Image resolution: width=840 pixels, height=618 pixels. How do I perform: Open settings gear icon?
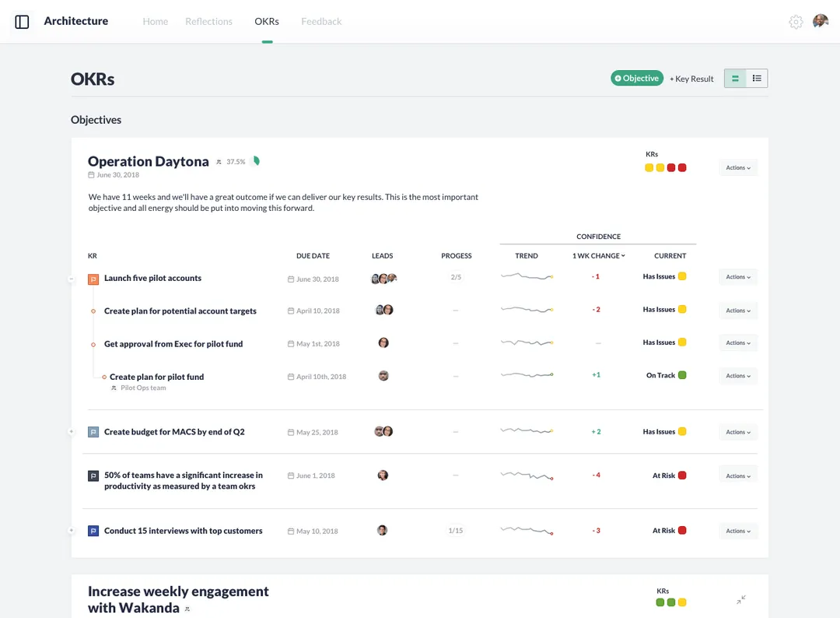click(x=796, y=22)
